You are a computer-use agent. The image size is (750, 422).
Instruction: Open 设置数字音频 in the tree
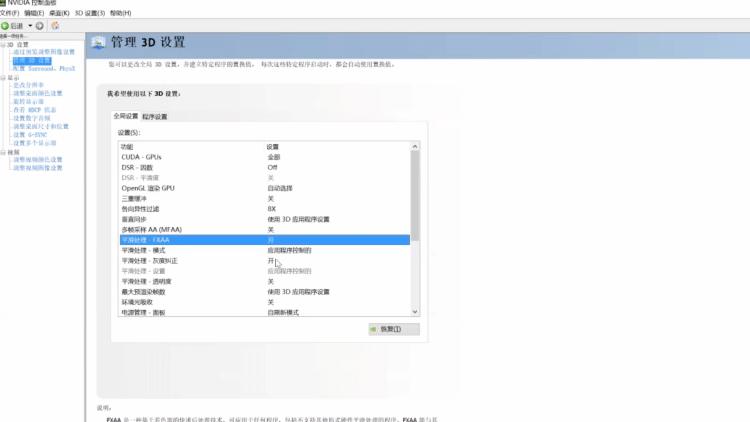click(32, 118)
